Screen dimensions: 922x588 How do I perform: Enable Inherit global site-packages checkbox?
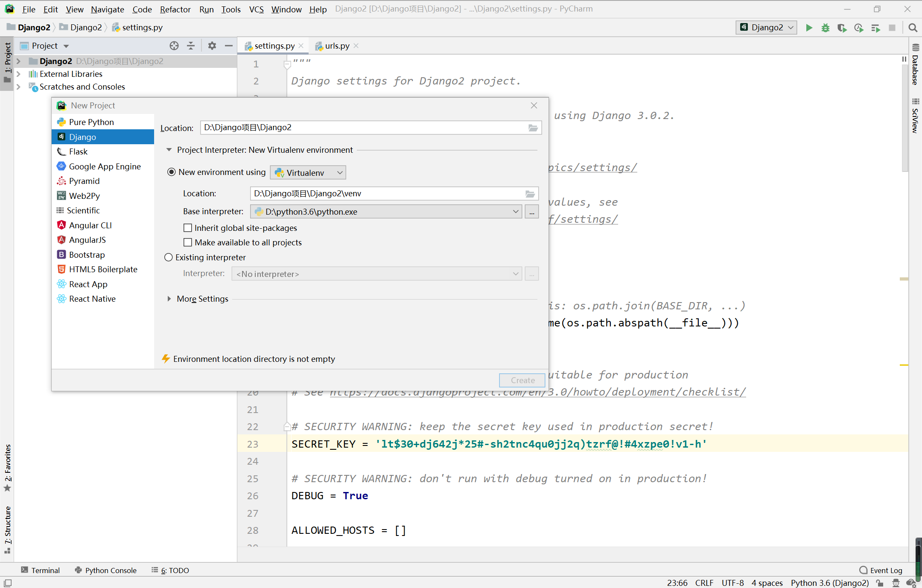(187, 228)
